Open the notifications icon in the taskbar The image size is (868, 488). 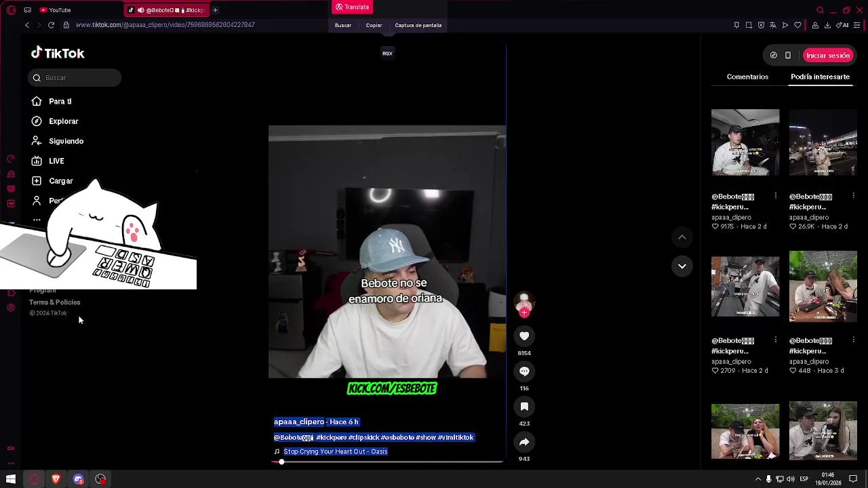click(853, 479)
